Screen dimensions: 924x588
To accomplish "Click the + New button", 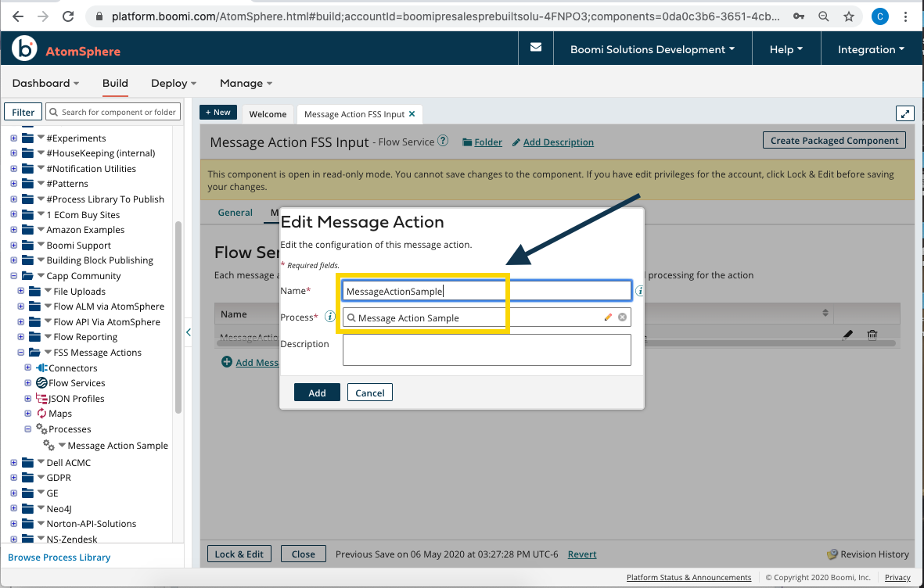I will [x=218, y=112].
